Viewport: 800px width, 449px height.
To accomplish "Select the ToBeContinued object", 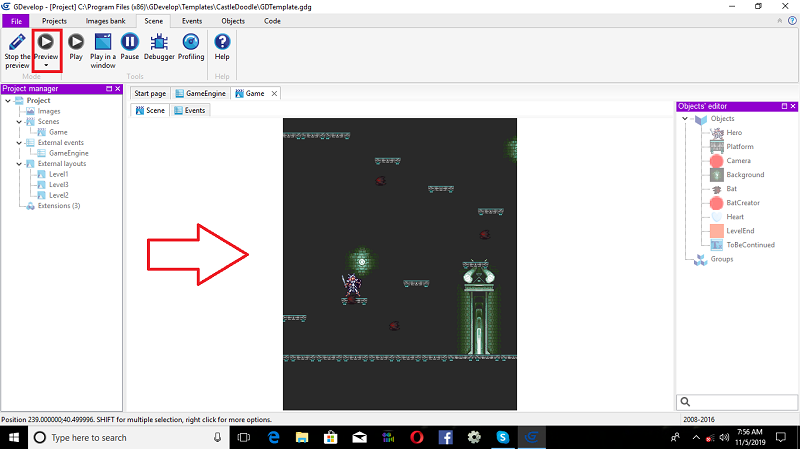I will 750,245.
